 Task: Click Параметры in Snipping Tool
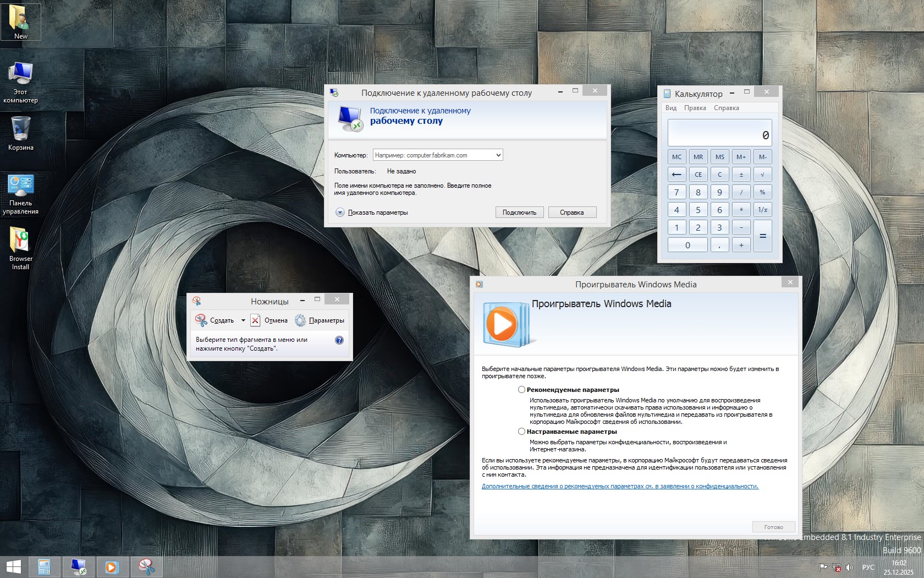[x=320, y=320]
